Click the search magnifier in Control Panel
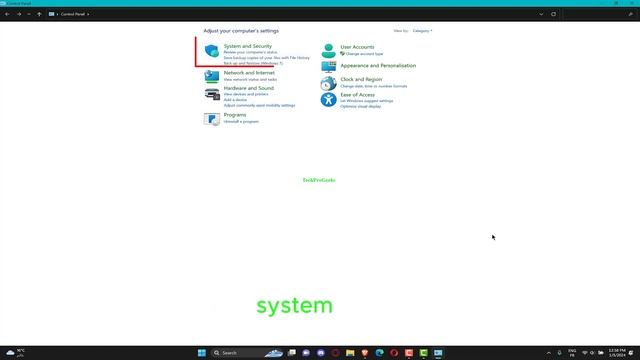This screenshot has height=360, width=640. click(x=631, y=14)
